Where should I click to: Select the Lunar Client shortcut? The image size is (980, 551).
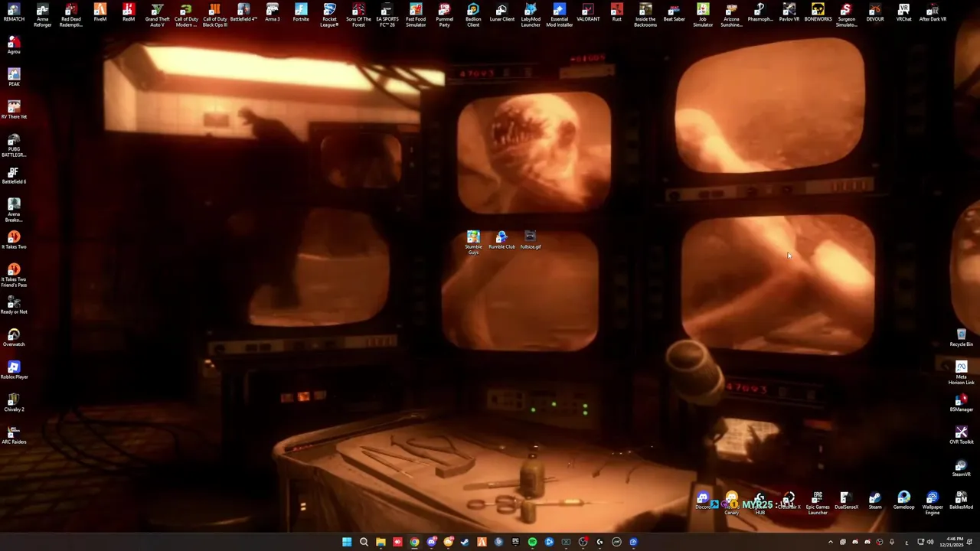point(501,11)
